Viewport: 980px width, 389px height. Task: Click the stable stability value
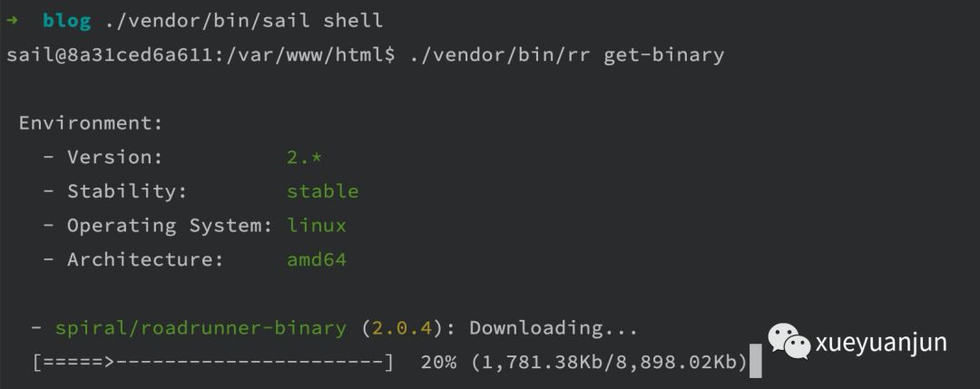click(x=322, y=191)
